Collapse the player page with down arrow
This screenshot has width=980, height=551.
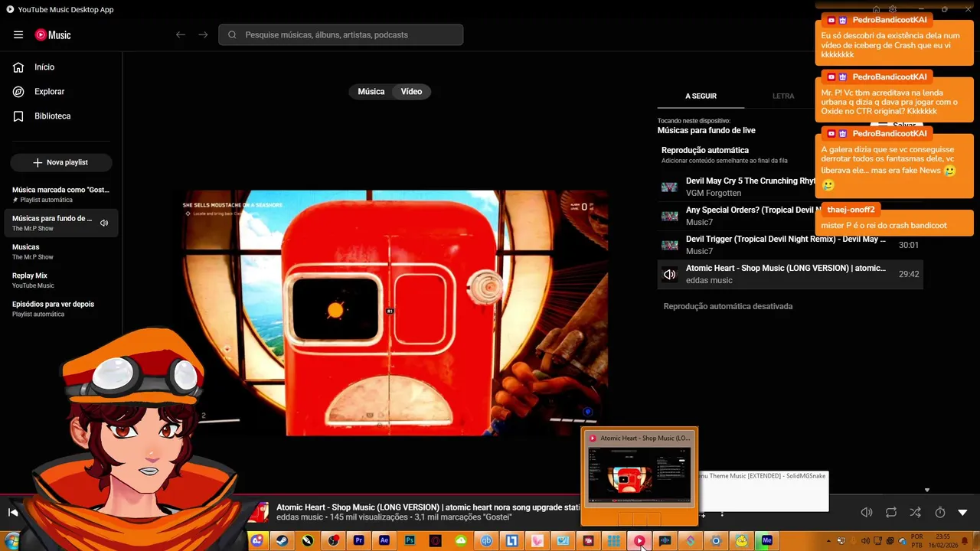click(963, 512)
